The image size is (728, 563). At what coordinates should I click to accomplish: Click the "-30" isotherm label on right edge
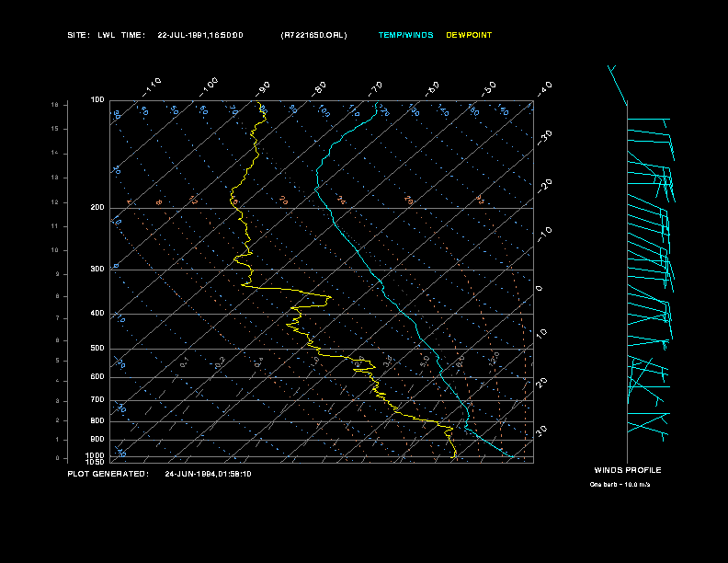(x=545, y=137)
